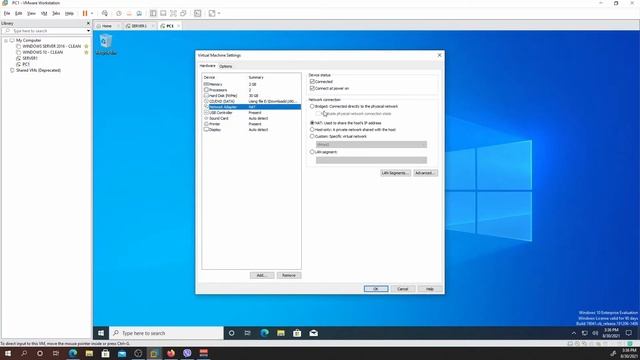Select the Memory device row

coord(251,84)
